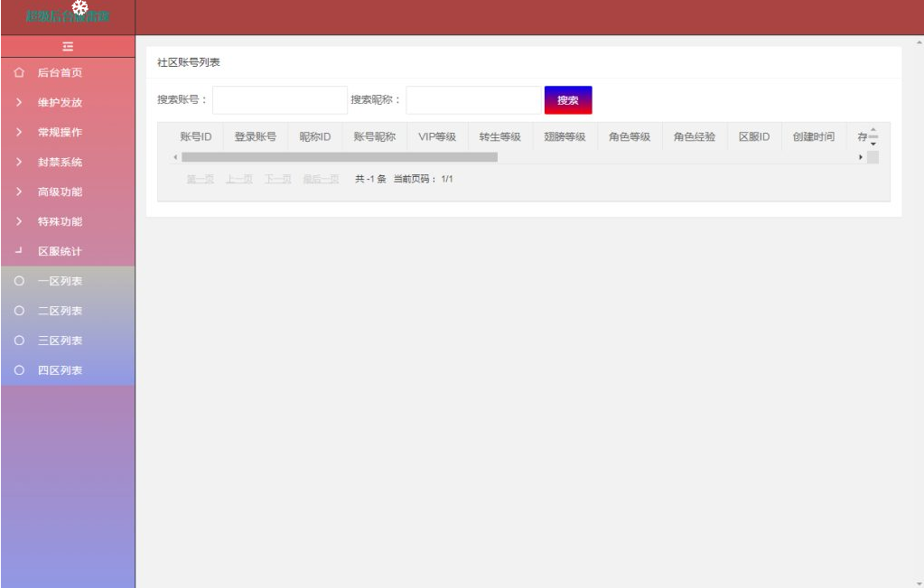Focus the 搜索昵称 input field
Screen dimensions: 924x588
pos(472,100)
